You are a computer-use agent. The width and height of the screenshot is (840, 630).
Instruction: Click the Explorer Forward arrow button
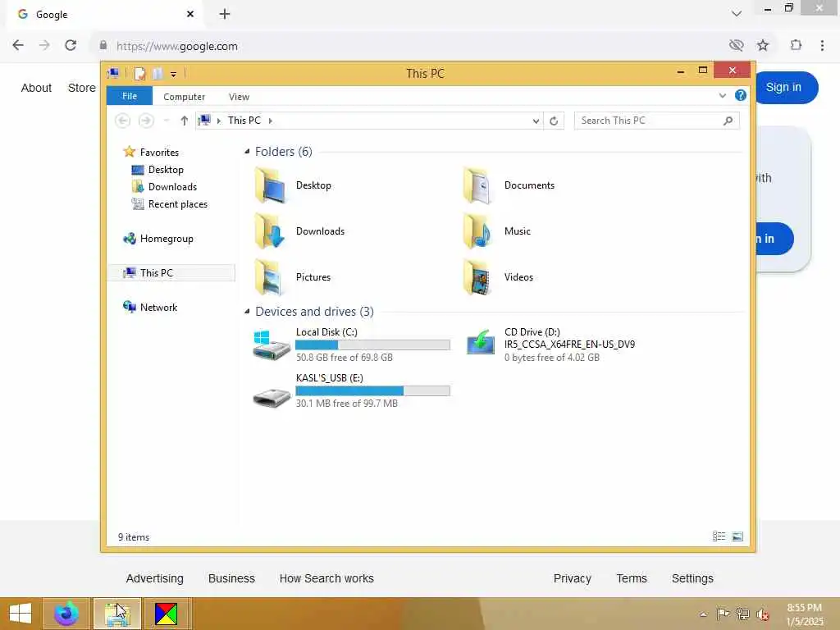146,121
